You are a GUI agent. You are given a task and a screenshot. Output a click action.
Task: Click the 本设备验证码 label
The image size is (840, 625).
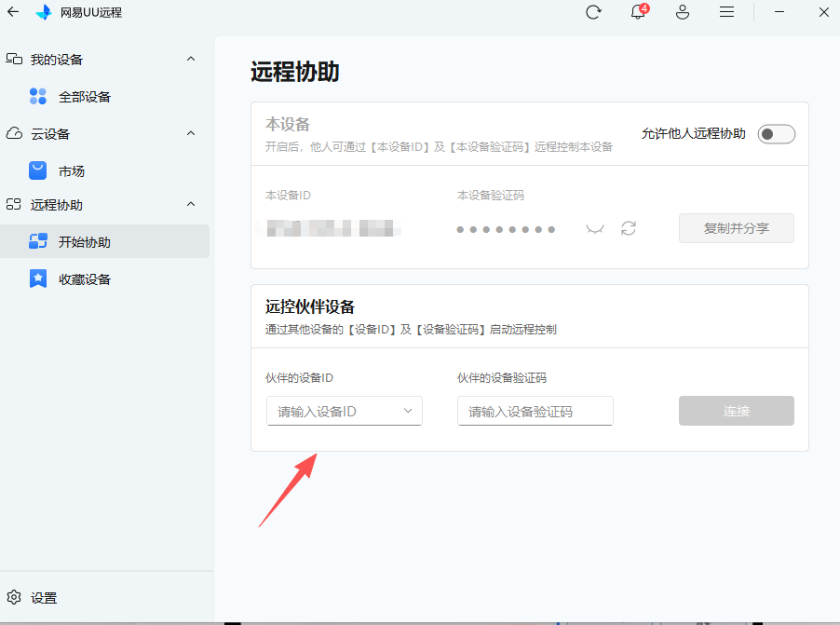(x=490, y=195)
